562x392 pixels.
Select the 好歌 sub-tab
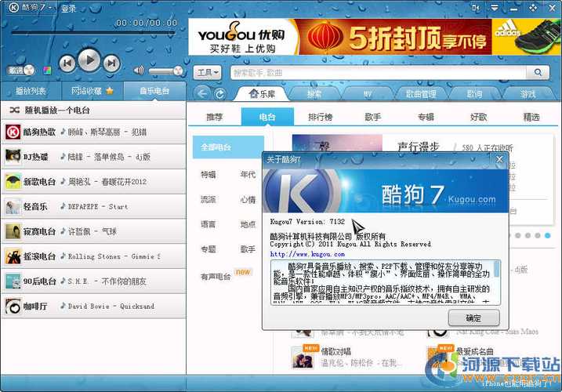pos(478,117)
